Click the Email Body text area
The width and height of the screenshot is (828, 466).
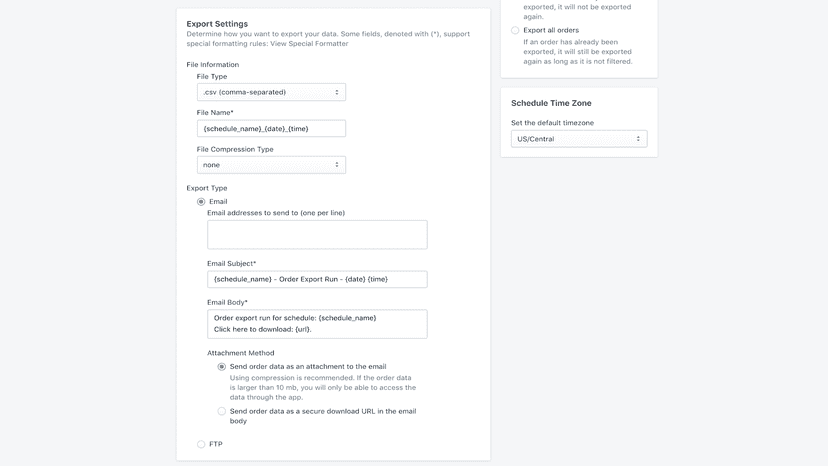[x=317, y=324]
